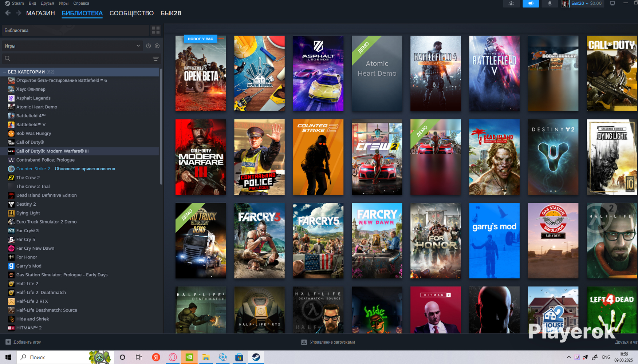The image size is (638, 364).
Task: Go forward with the right arrow
Action: (19, 13)
